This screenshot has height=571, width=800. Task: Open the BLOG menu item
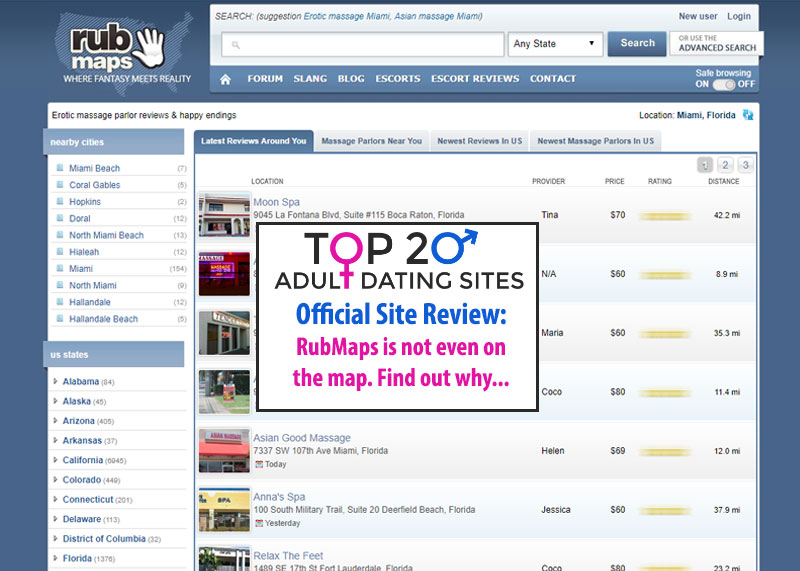tap(351, 79)
